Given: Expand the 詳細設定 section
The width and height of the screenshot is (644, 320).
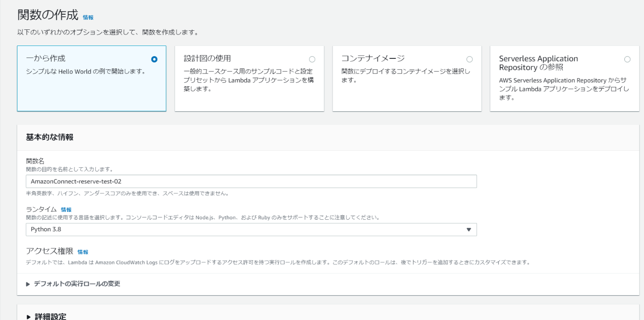Looking at the screenshot, I should coord(46,316).
